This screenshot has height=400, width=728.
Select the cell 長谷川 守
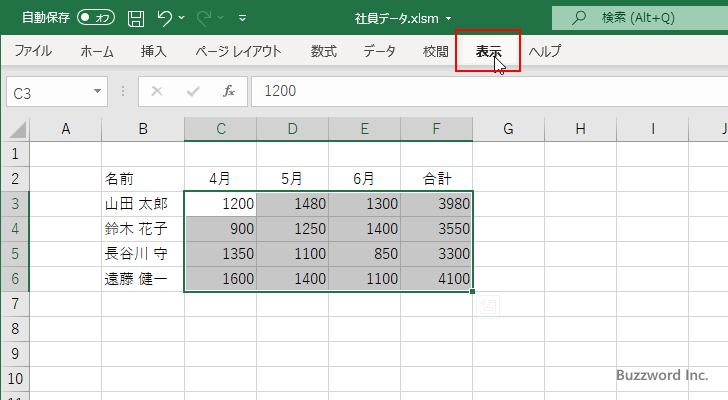pyautogui.click(x=143, y=254)
